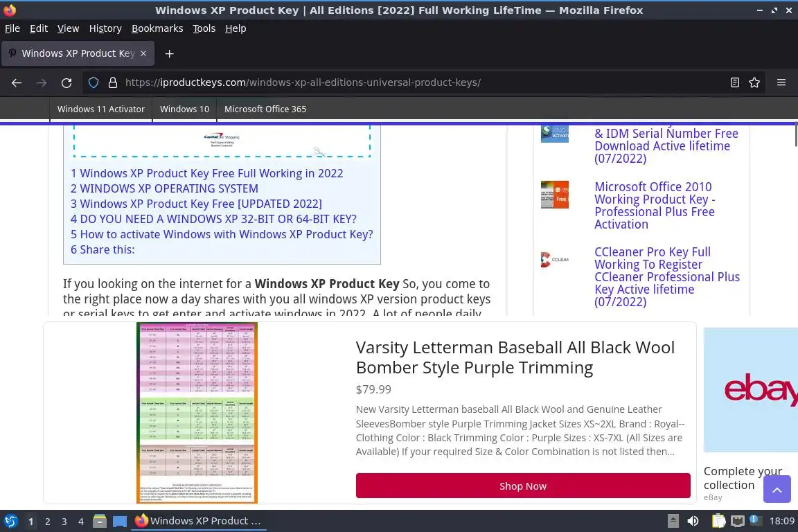This screenshot has width=798, height=532.
Task: Click the volume speaker tray icon
Action: 693,521
